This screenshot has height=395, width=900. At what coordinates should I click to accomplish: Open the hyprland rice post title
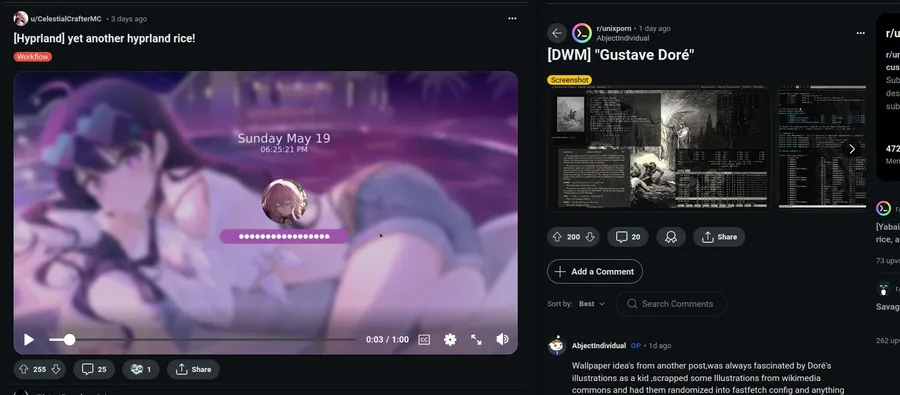104,38
